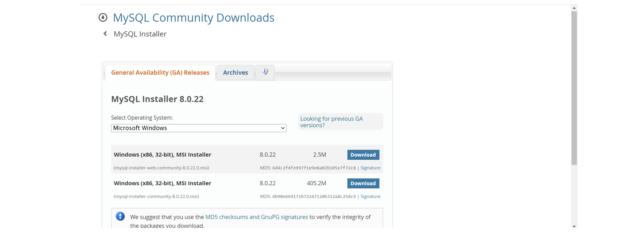Open the 'Looking for previous GA versions?' link
644x235 pixels.
pos(331,122)
